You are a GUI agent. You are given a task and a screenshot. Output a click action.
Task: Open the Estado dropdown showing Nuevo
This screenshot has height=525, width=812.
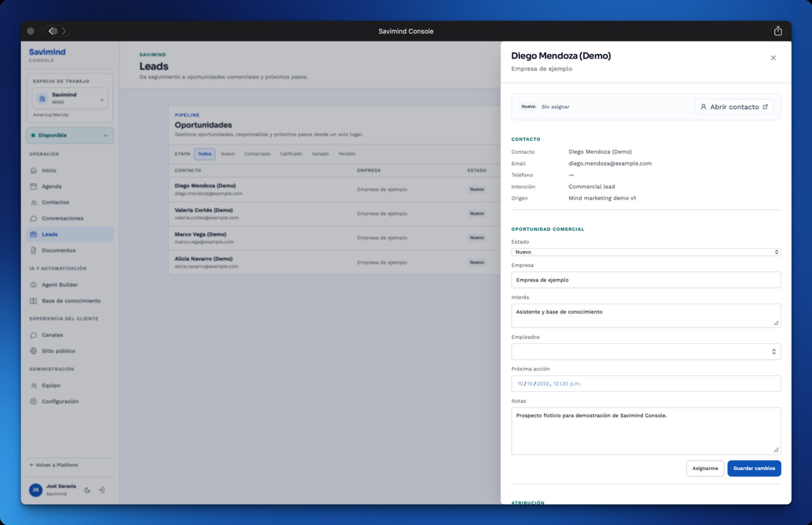click(x=646, y=252)
